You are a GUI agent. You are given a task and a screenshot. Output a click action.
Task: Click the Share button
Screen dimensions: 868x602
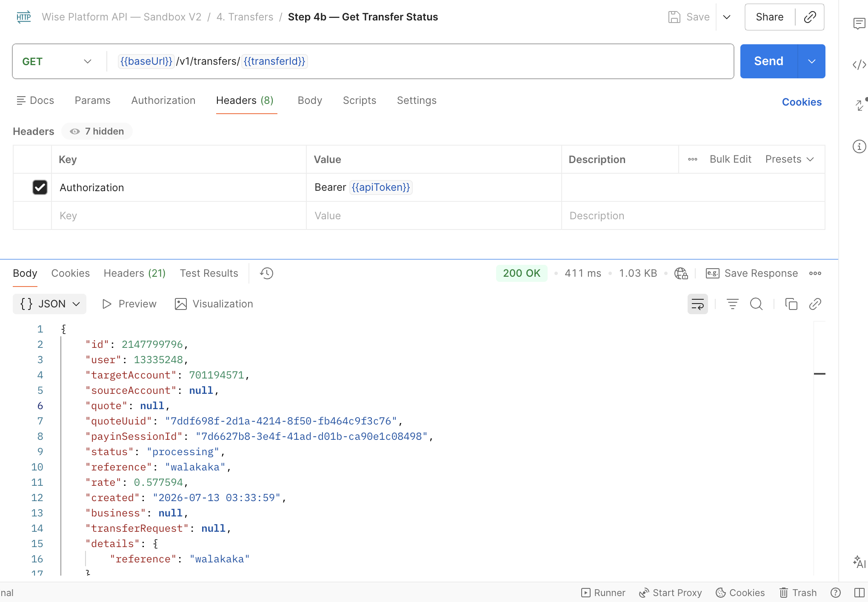click(x=770, y=17)
